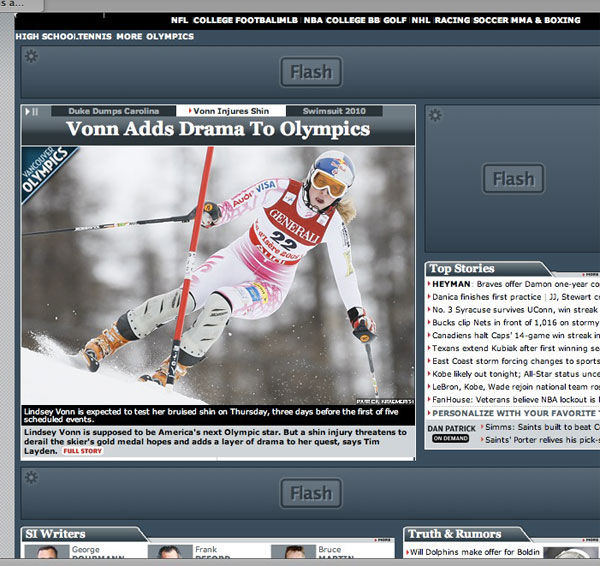This screenshot has width=600, height=566.
Task: Open the Dan Patrick logo
Action: pyautogui.click(x=452, y=429)
